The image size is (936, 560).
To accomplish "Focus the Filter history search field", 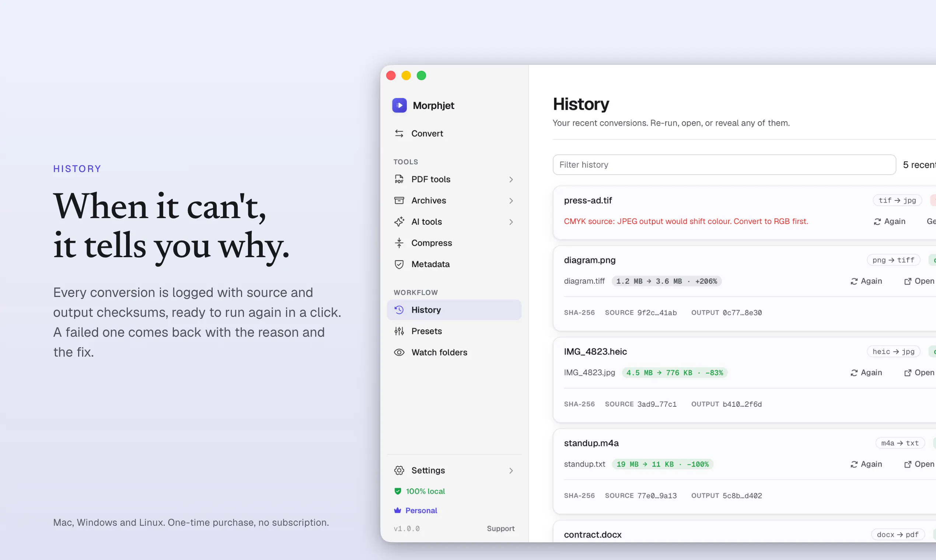I will coord(724,165).
